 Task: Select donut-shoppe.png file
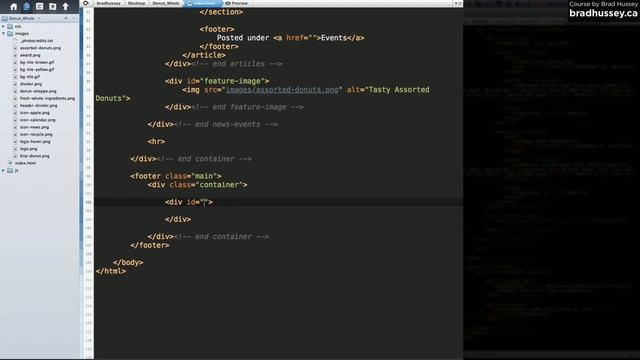coord(38,91)
